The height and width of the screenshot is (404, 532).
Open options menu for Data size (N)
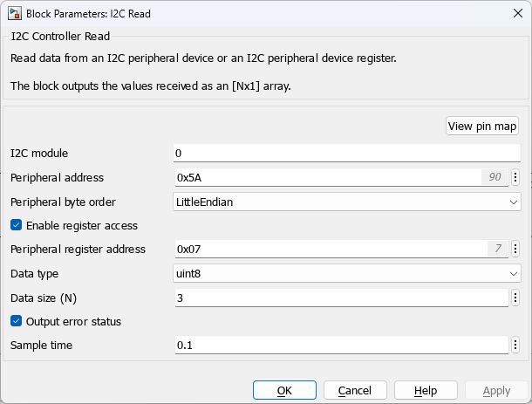[x=515, y=298]
